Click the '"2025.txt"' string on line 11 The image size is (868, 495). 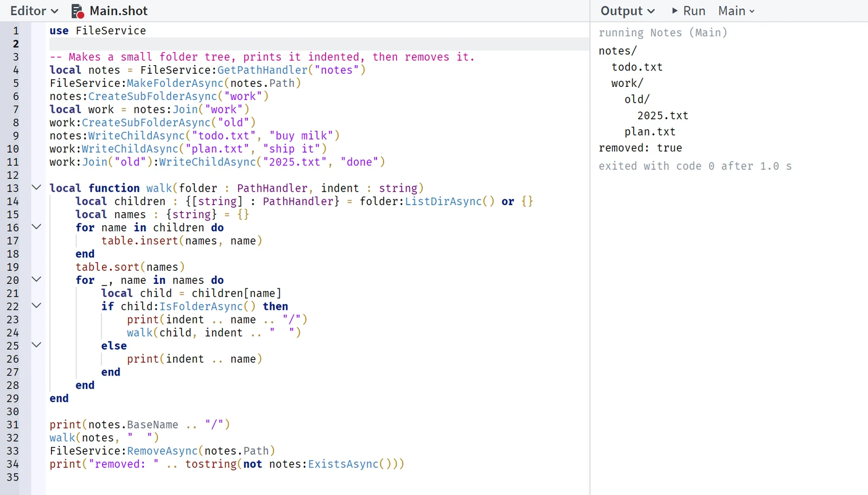coord(295,162)
